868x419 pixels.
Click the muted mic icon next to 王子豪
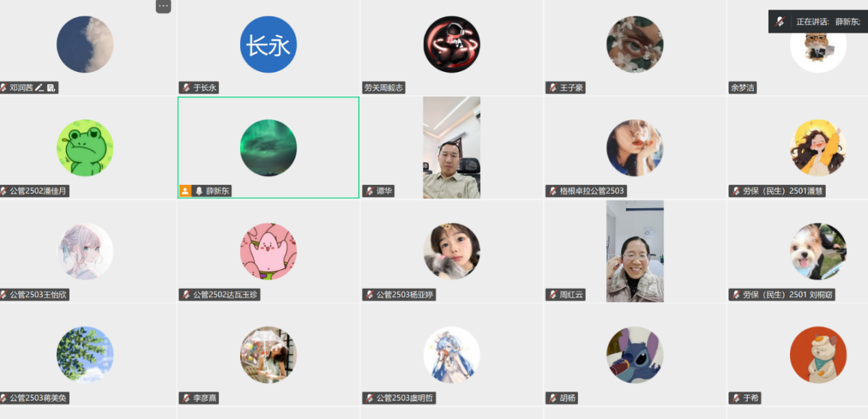[553, 88]
